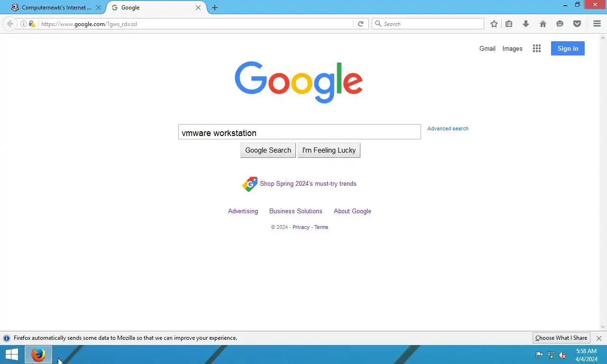Click the Google Search button

268,150
